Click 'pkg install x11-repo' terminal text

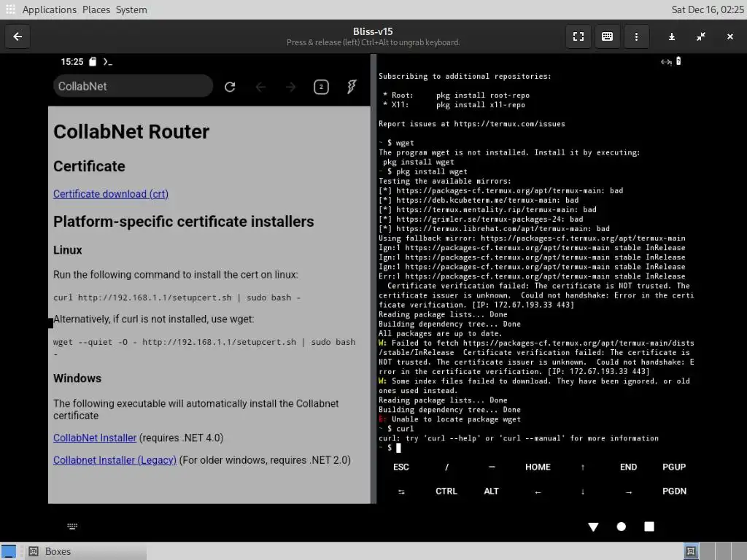(480, 105)
